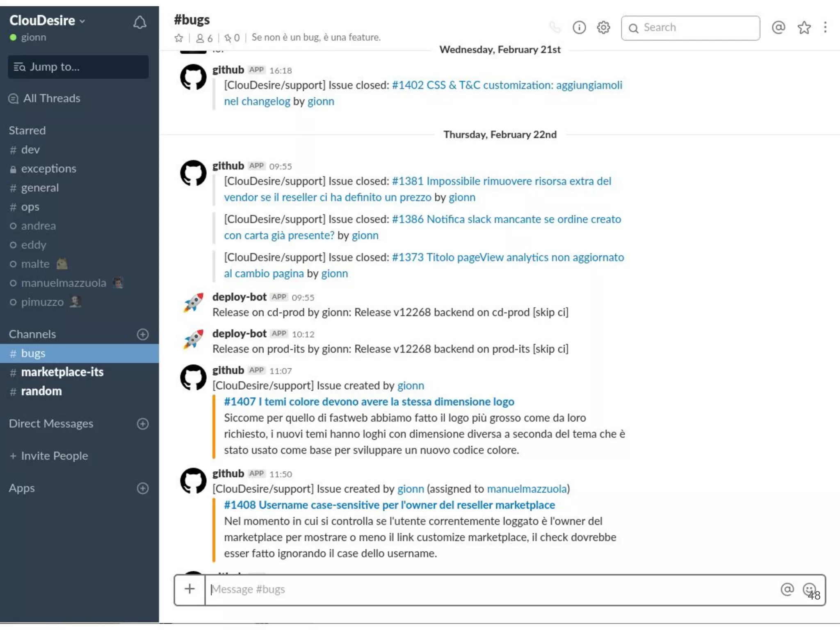Browse apps using the Apps plus icon
Image resolution: width=840 pixels, height=630 pixels.
pyautogui.click(x=142, y=488)
